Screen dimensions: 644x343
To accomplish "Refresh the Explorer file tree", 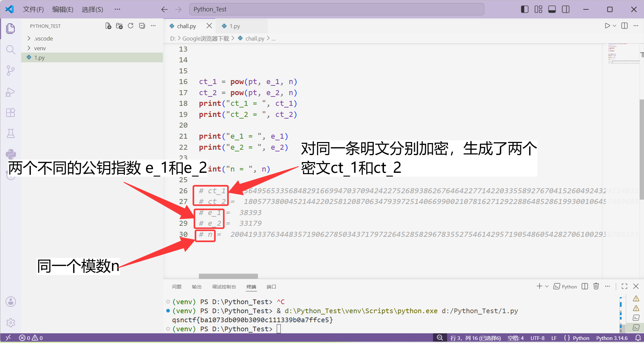I will click(131, 26).
